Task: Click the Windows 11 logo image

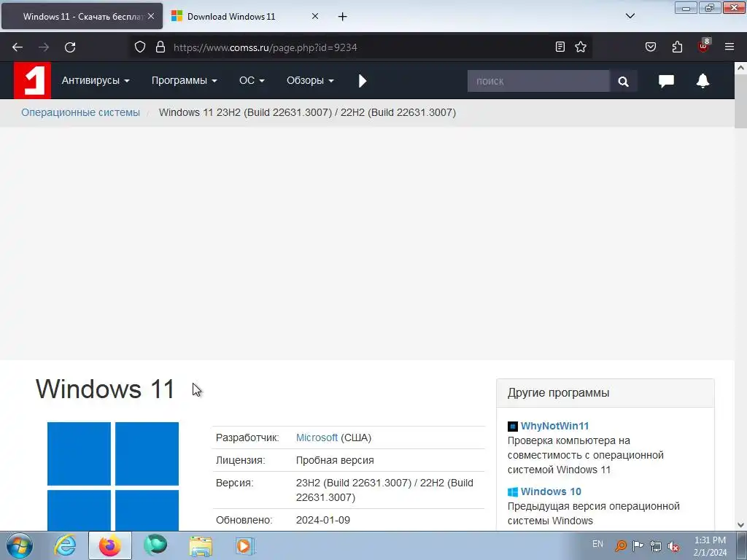Action: 113,476
